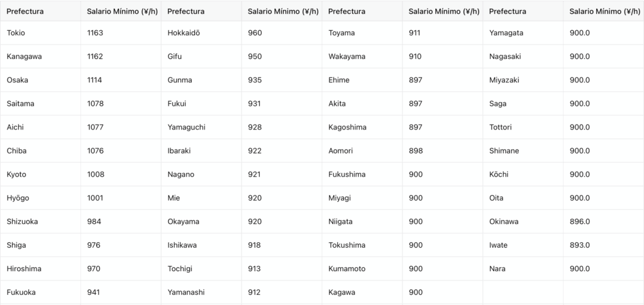Click the Kanagawa cell
This screenshot has width=644, height=305.
coord(24,57)
